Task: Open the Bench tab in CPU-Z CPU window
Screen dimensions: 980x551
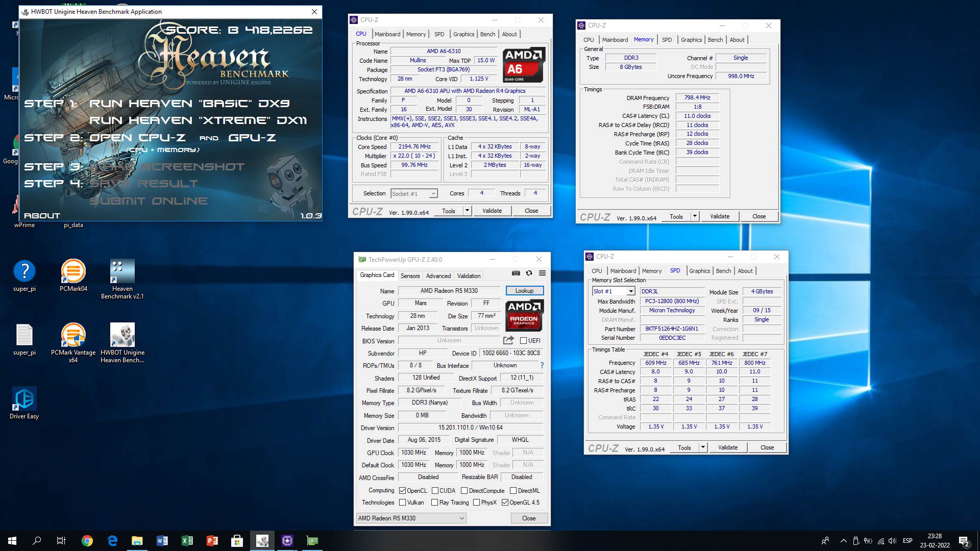Action: (x=487, y=34)
